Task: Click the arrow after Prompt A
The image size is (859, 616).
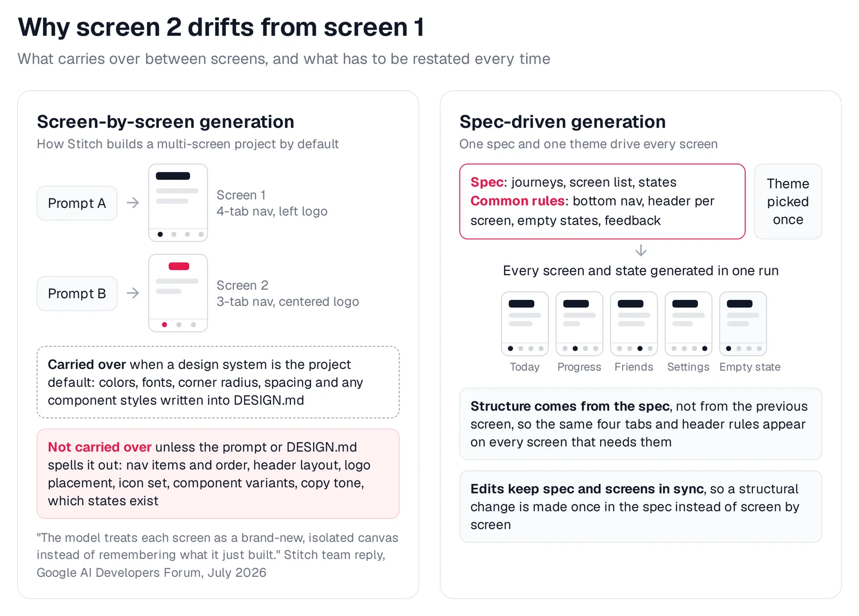Action: click(133, 203)
